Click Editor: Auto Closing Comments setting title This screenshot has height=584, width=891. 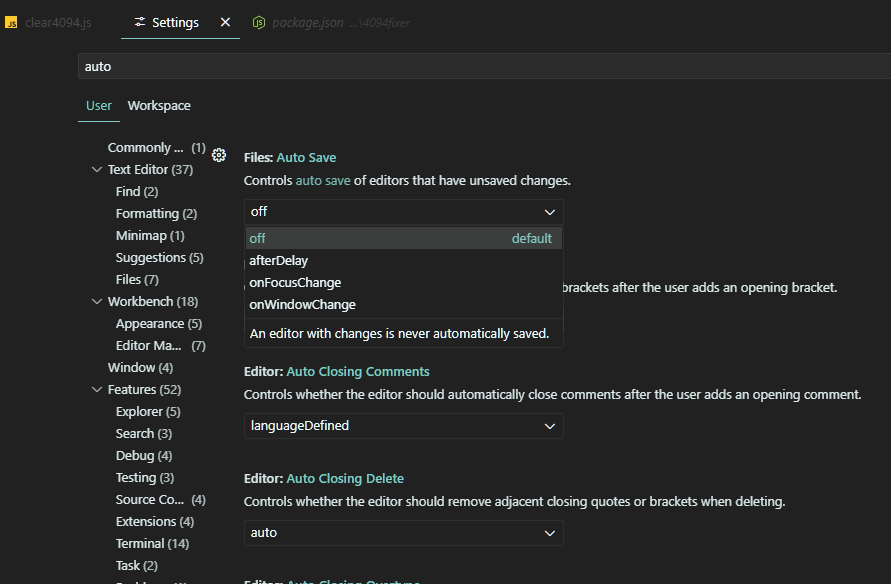point(336,372)
